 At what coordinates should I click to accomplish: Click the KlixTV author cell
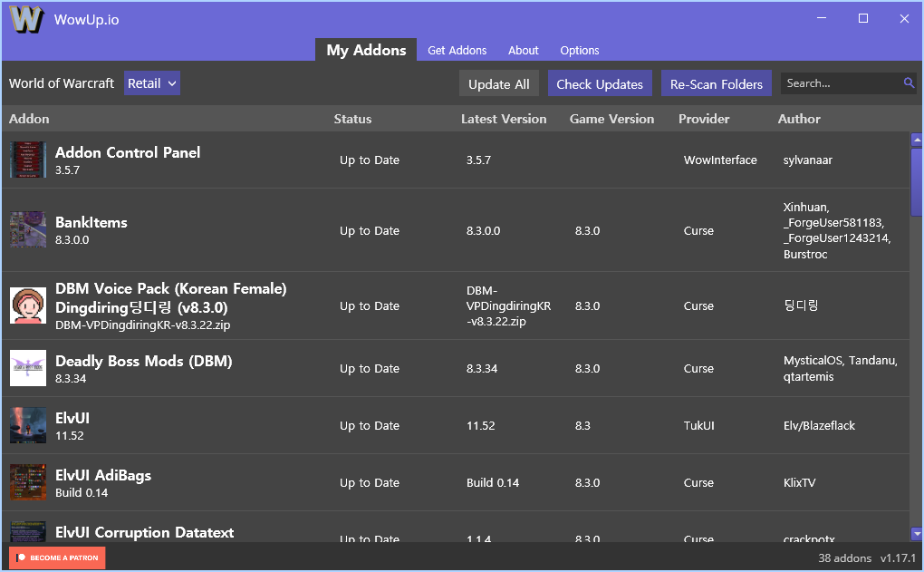799,482
